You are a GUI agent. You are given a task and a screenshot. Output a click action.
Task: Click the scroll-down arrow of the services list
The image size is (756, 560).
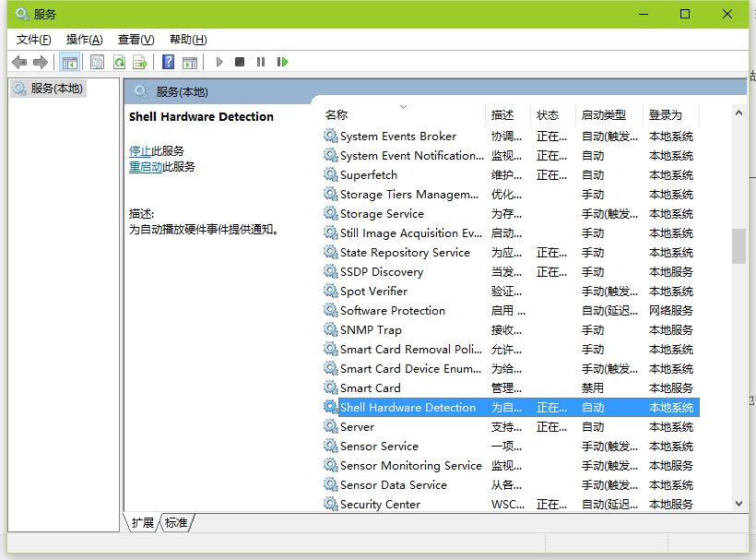pos(738,504)
